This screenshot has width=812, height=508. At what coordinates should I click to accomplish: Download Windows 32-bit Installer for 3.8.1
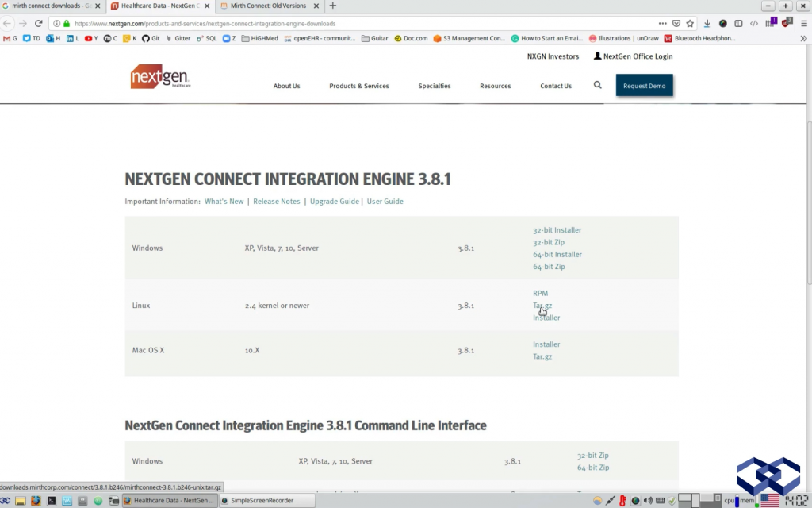(557, 230)
